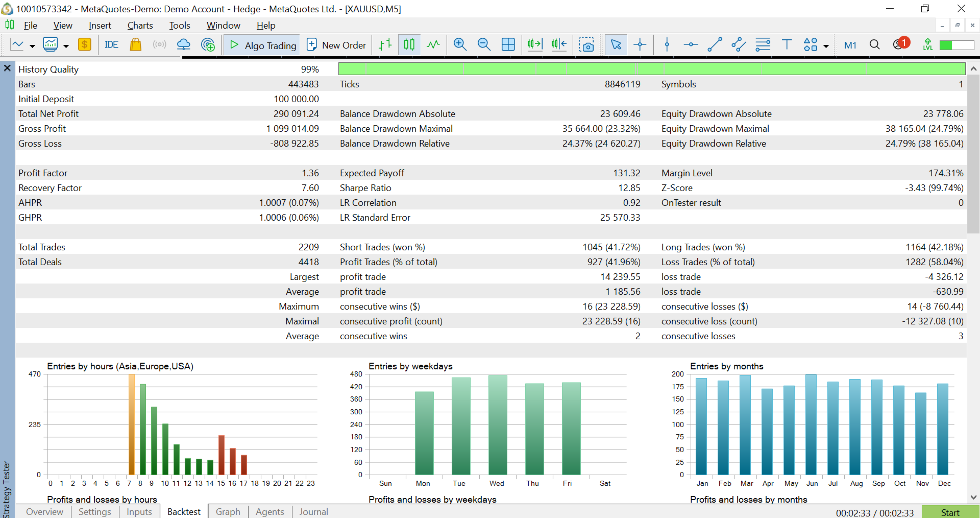
Task: Click the scroll-down arrow of report scrollbar
Action: point(973,497)
